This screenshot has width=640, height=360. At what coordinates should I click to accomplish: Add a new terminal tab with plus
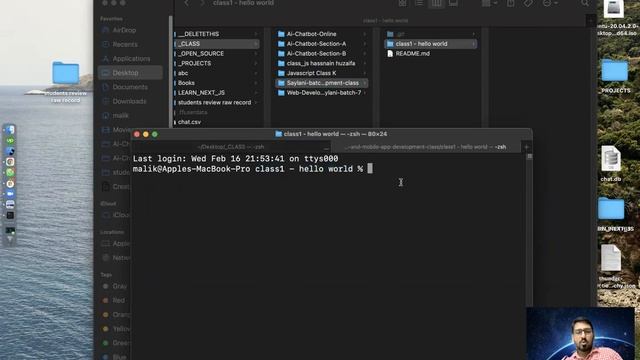click(526, 147)
